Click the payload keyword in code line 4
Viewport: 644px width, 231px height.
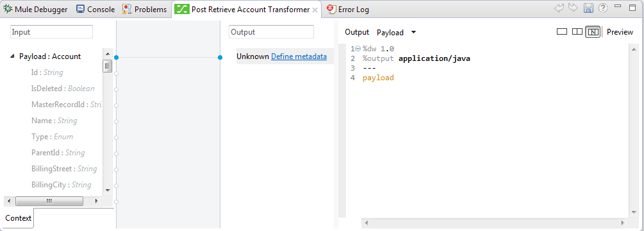pyautogui.click(x=378, y=78)
